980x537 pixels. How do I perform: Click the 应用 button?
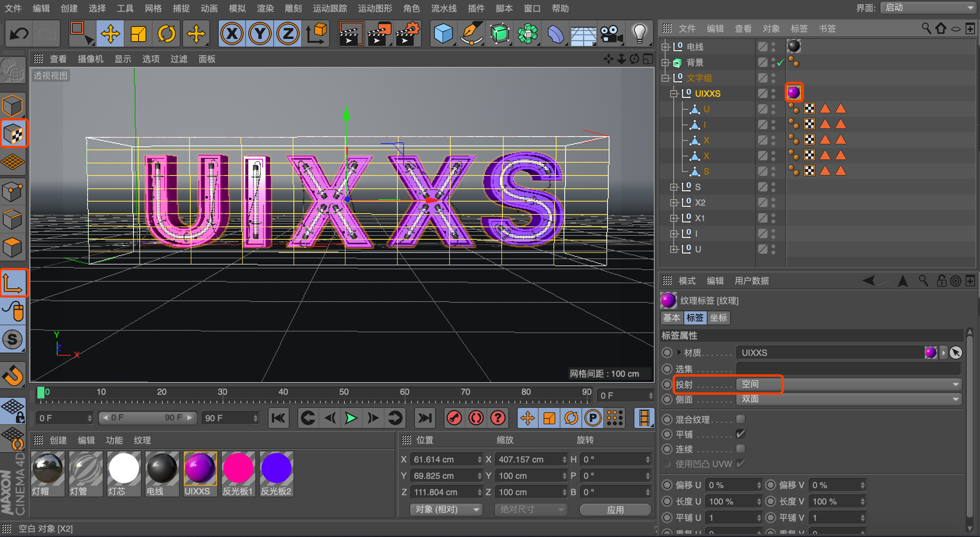click(615, 509)
